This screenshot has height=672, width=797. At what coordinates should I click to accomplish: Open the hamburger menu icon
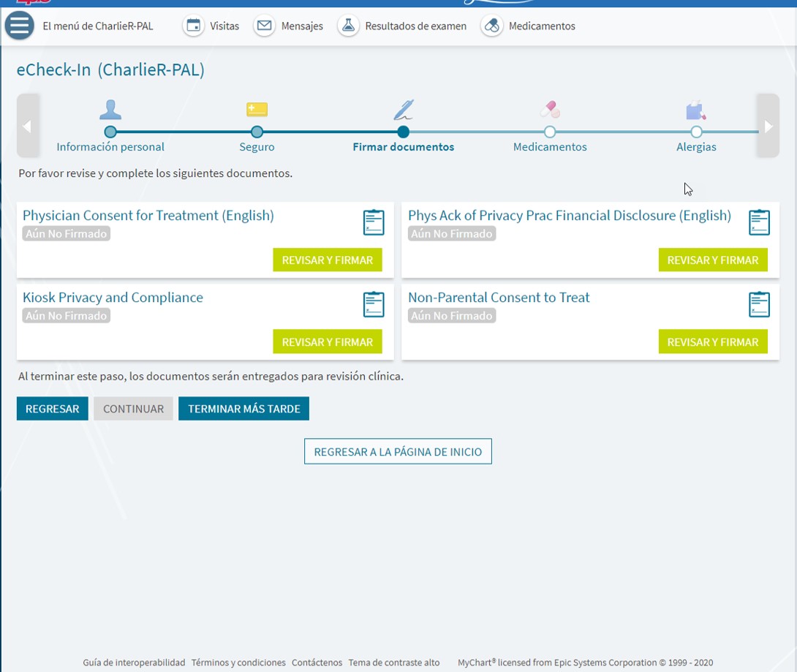point(20,26)
